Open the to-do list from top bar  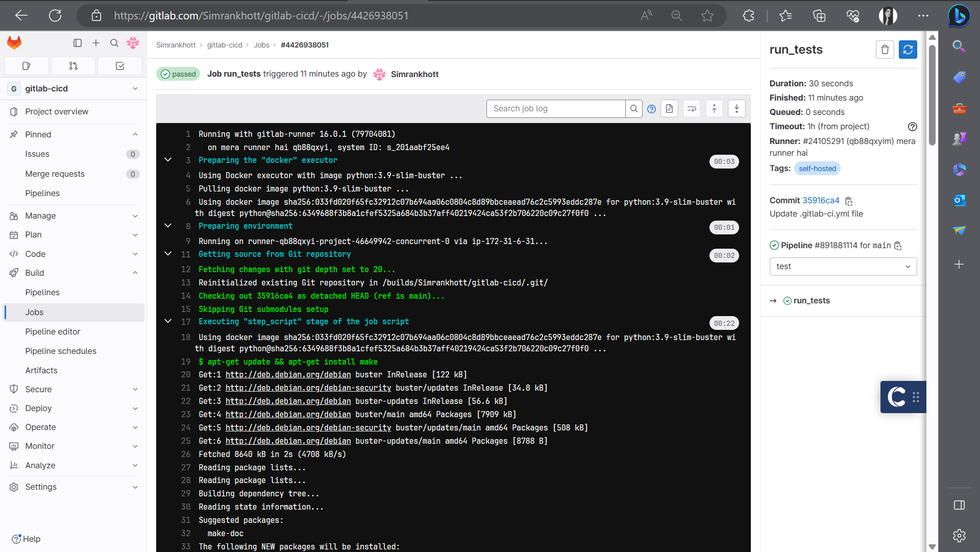coord(119,66)
